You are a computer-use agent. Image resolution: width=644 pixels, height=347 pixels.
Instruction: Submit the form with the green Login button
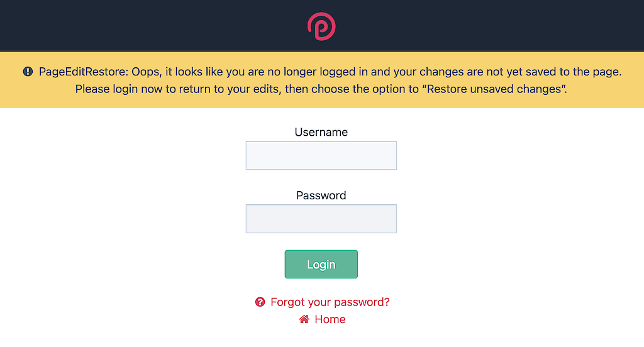pyautogui.click(x=321, y=264)
